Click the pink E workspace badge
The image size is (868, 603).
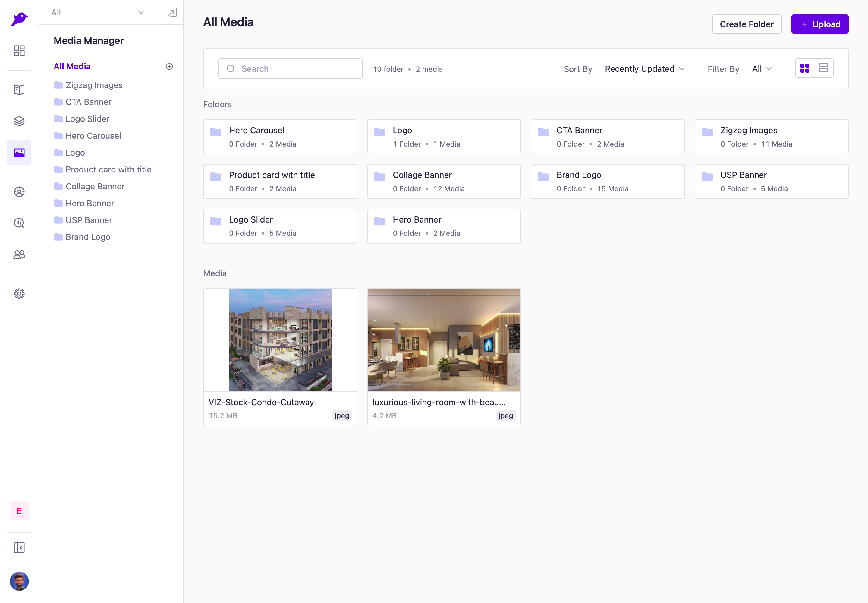tap(19, 511)
